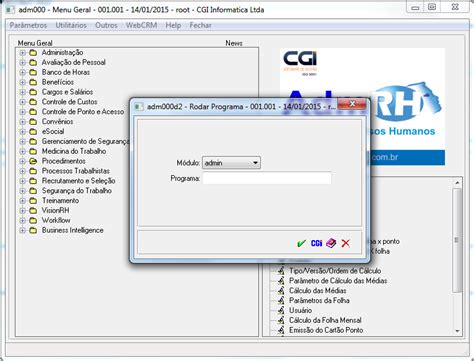This screenshot has height=361, width=474.
Task: Open the help book icon in dialog
Action: pyautogui.click(x=331, y=243)
